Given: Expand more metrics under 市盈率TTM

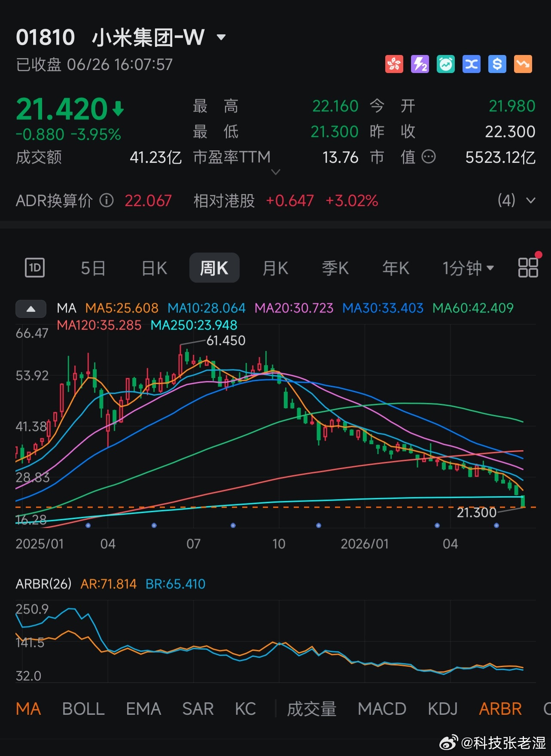Looking at the screenshot, I should [x=276, y=172].
